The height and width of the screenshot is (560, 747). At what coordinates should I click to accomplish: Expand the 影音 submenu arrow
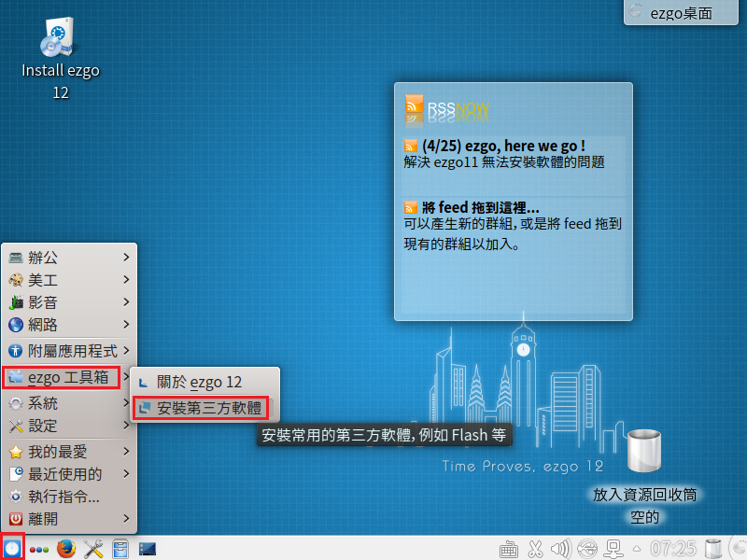(126, 301)
